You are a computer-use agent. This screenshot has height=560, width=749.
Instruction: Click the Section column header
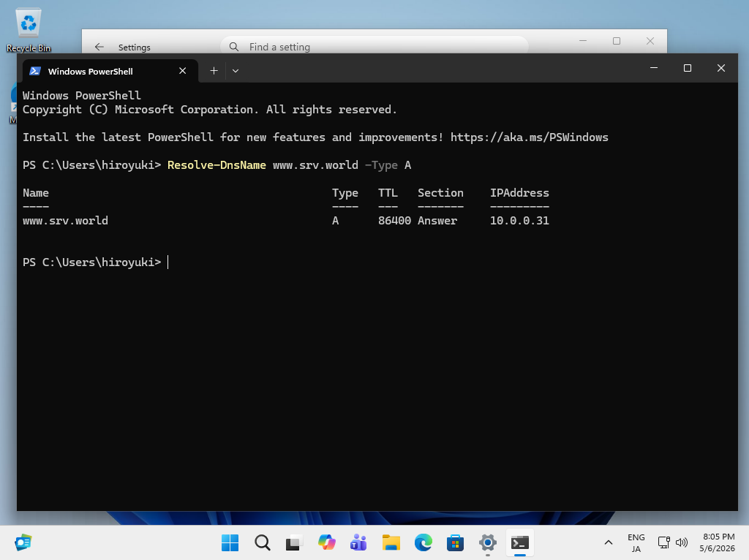coord(440,193)
